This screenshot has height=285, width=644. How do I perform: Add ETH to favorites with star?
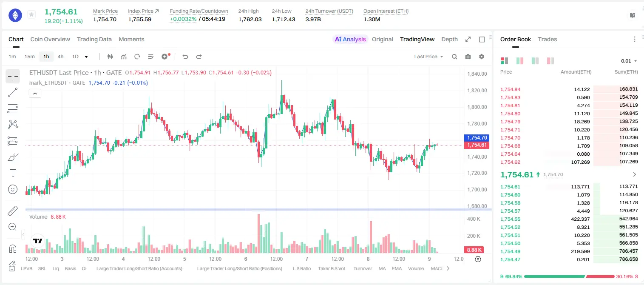tap(31, 15)
